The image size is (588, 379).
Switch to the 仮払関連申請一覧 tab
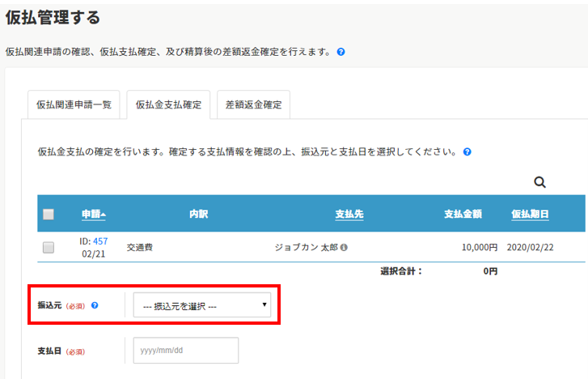pos(74,104)
